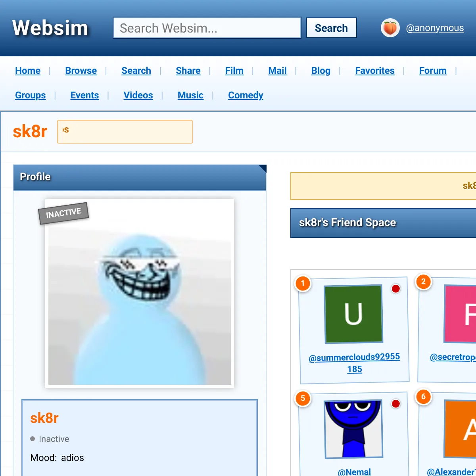Click the red status dot on Nemal card

point(395,404)
